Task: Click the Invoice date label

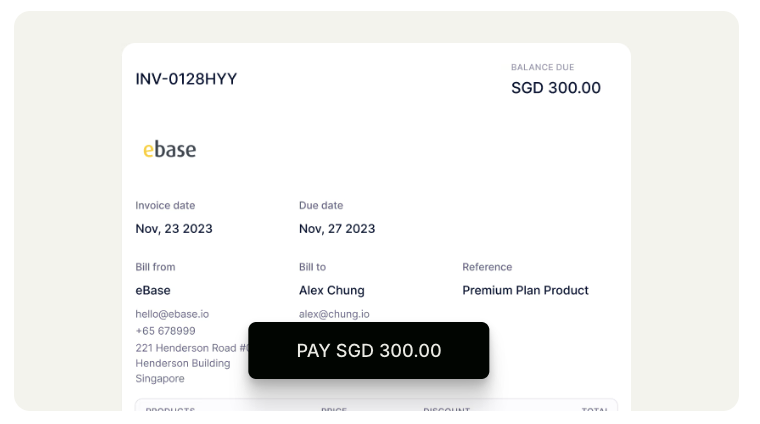Action: point(165,206)
